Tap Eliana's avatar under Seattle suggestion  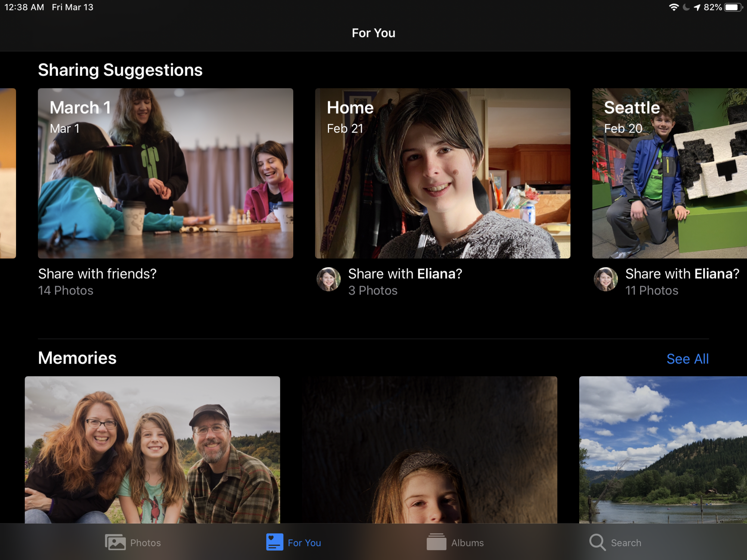605,279
